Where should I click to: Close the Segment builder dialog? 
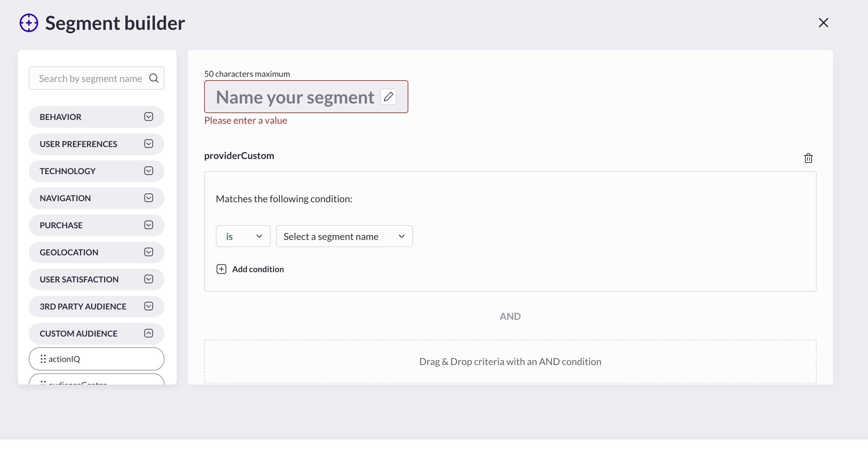click(823, 23)
